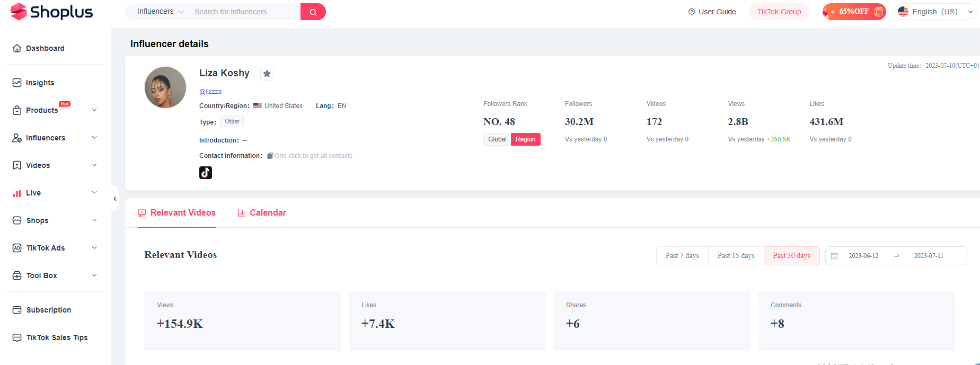The image size is (980, 365).
Task: Click the Subscription card icon
Action: point(17,310)
